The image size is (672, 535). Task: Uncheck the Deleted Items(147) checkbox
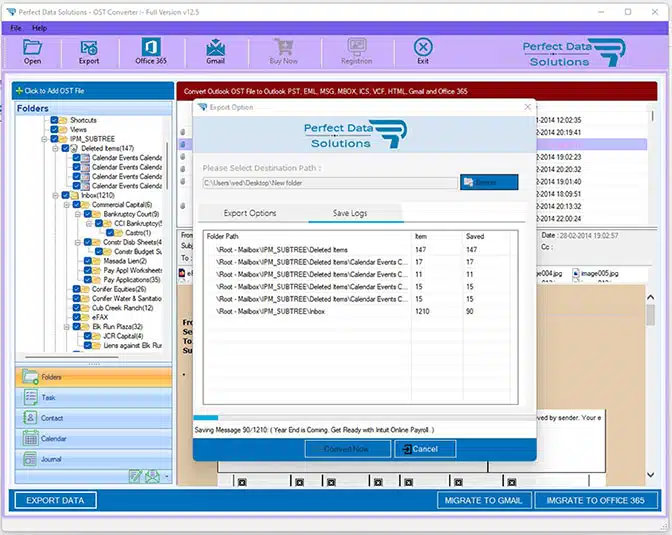[65, 148]
